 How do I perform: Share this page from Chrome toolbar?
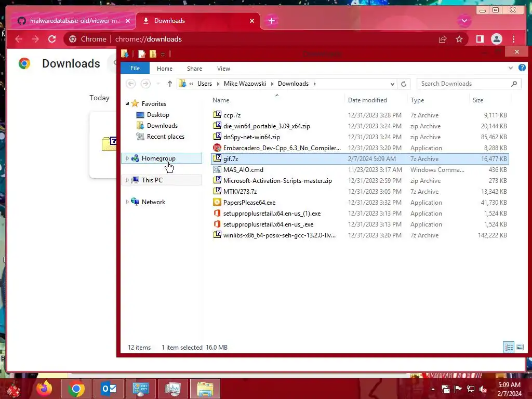click(443, 39)
